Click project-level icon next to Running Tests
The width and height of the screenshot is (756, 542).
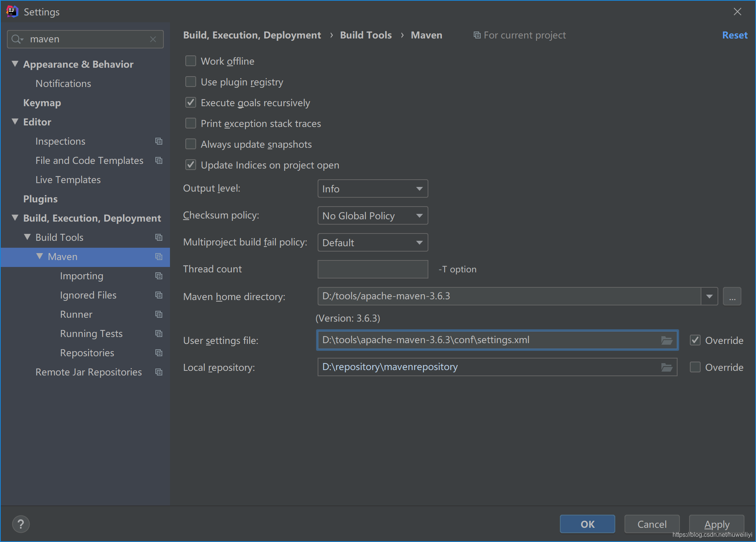159,334
